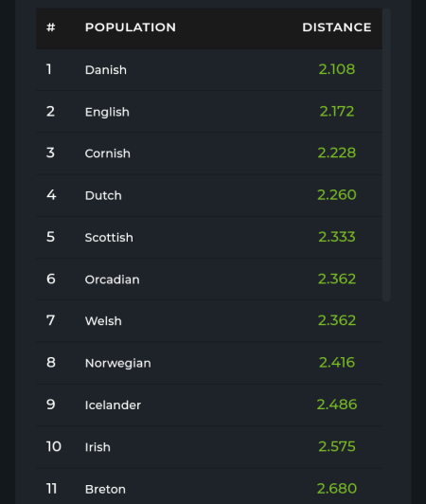Select the Scottish population row
426x504 pixels.
coord(209,237)
